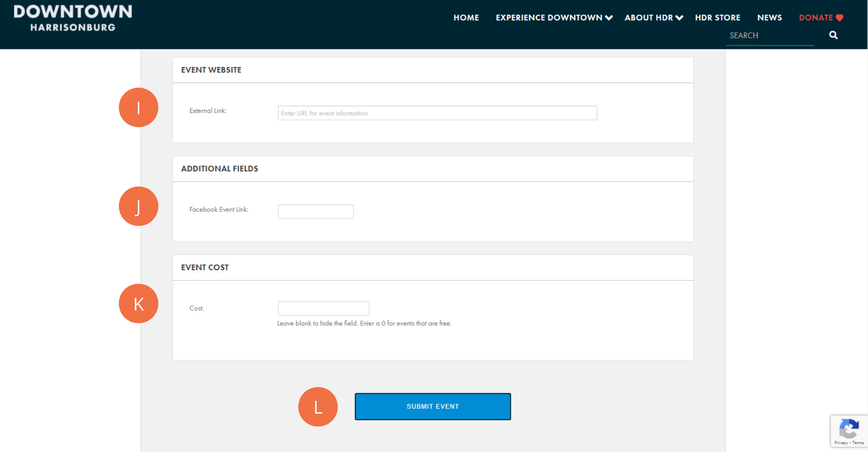Open the reCAPTCHA Terms link
Viewport: 868px width, 452px height.
click(x=858, y=443)
